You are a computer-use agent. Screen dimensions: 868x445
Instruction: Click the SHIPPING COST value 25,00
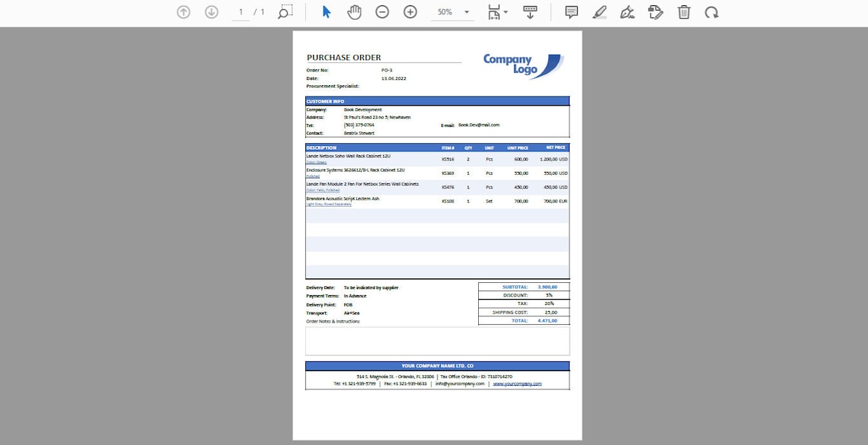pyautogui.click(x=550, y=313)
